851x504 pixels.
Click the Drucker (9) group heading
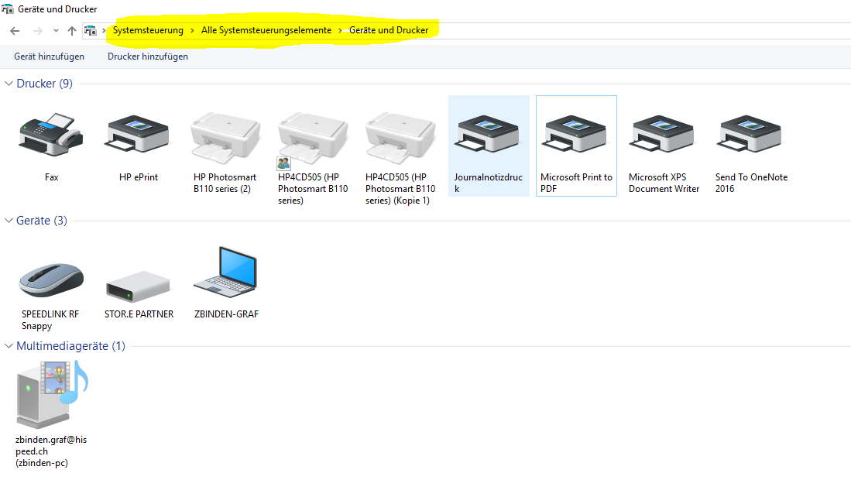pyautogui.click(x=44, y=84)
